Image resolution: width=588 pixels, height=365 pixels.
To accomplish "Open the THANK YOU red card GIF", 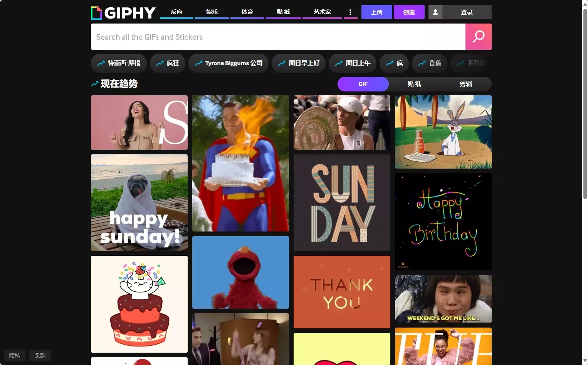I will point(342,292).
